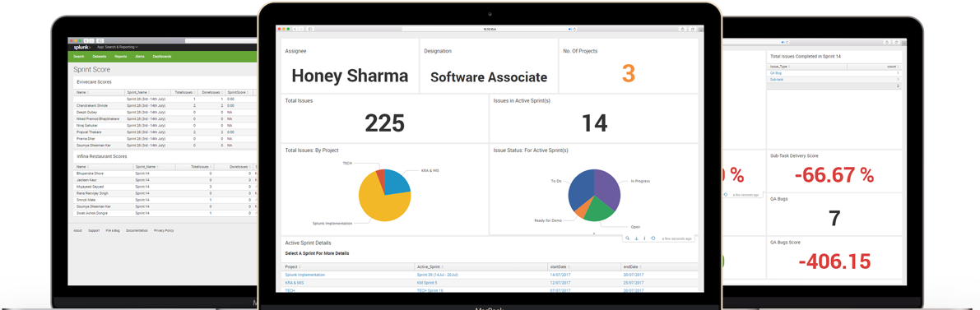Click the refresh icon under Issue Status chart
The width and height of the screenshot is (980, 310).
point(653,238)
